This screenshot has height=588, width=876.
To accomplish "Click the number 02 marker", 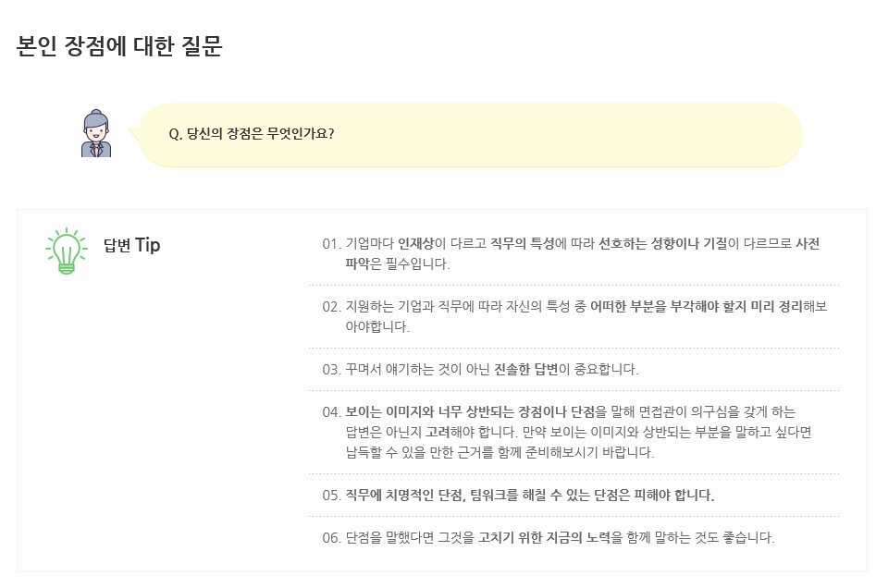I will [x=331, y=307].
